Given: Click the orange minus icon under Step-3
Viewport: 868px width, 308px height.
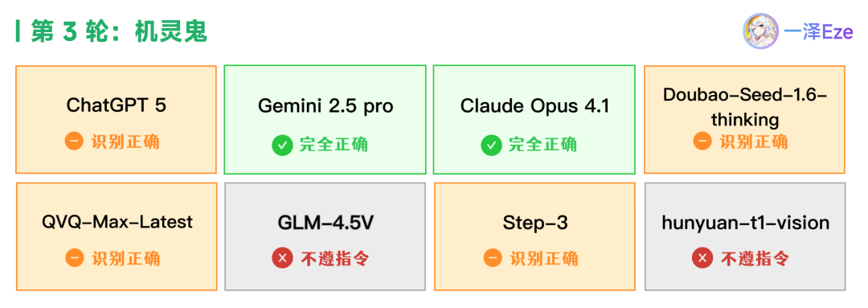Looking at the screenshot, I should [x=493, y=258].
